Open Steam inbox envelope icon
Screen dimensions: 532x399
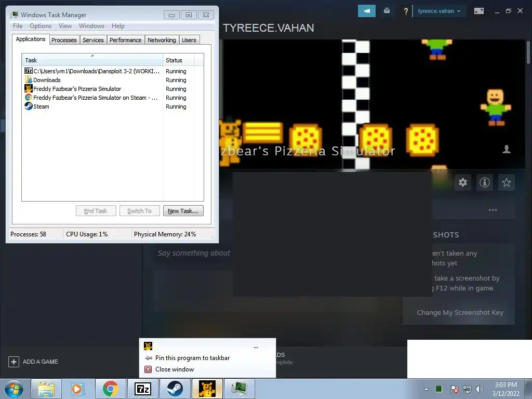[x=387, y=11]
